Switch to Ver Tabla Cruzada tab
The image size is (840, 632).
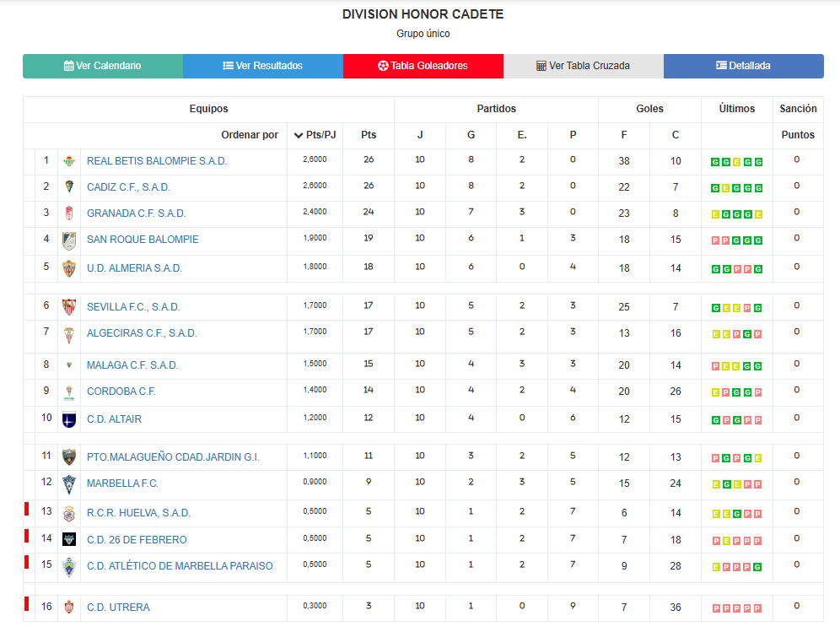coord(584,66)
